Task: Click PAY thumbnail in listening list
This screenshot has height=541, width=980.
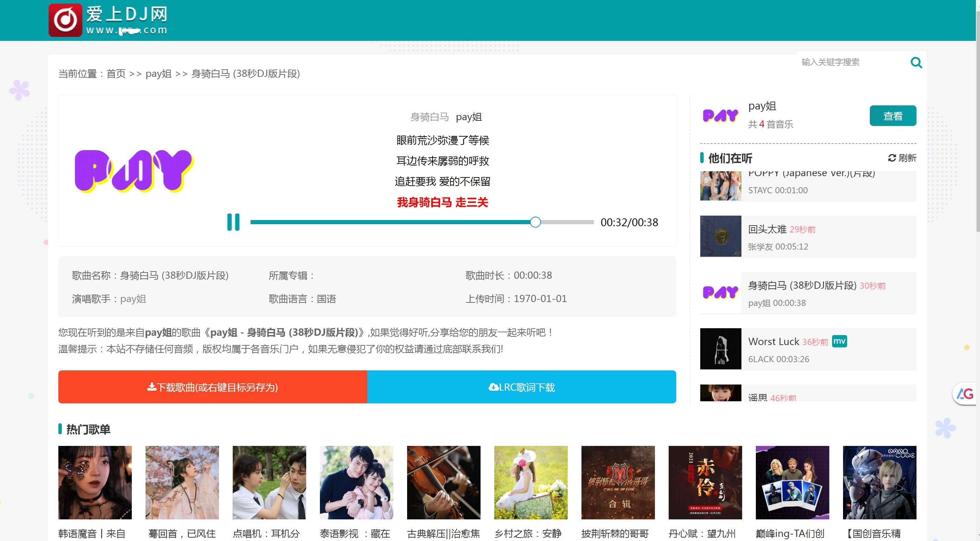Action: click(720, 292)
